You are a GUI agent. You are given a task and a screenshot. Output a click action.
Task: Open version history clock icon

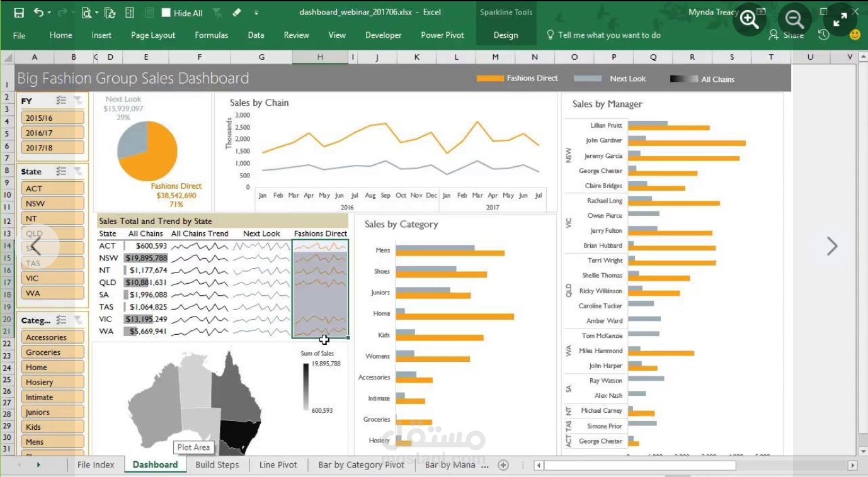point(824,35)
